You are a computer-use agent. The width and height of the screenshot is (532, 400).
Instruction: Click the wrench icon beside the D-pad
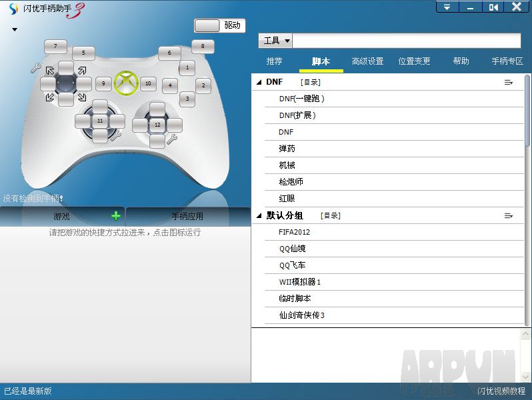[35, 67]
